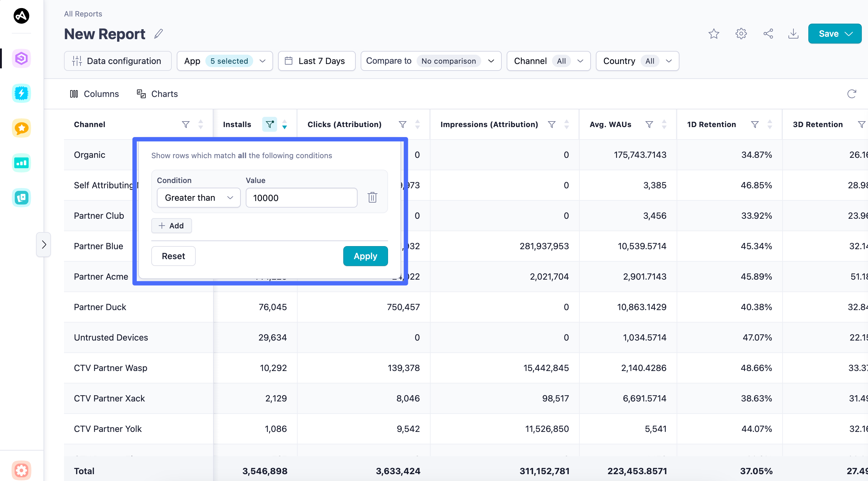Click the refresh table icon
Image resolution: width=868 pixels, height=481 pixels.
852,94
